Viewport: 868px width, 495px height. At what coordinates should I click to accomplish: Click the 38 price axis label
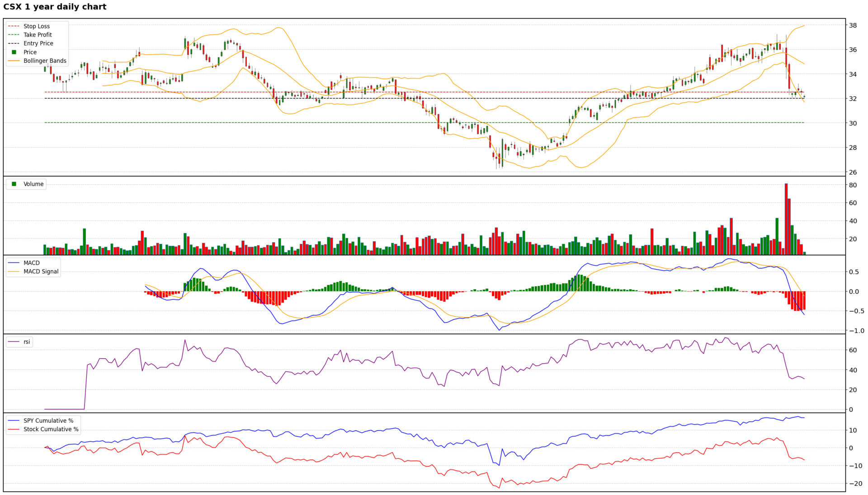[x=853, y=25]
